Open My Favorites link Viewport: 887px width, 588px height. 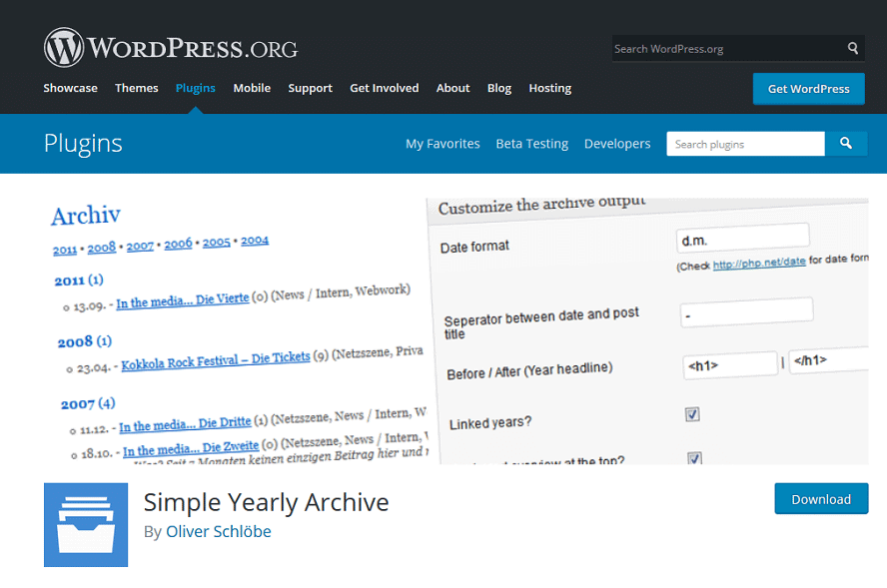pos(443,144)
